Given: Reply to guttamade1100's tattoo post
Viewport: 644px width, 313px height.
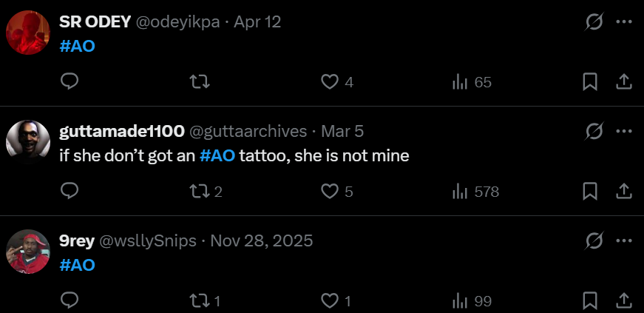Looking at the screenshot, I should [x=70, y=192].
